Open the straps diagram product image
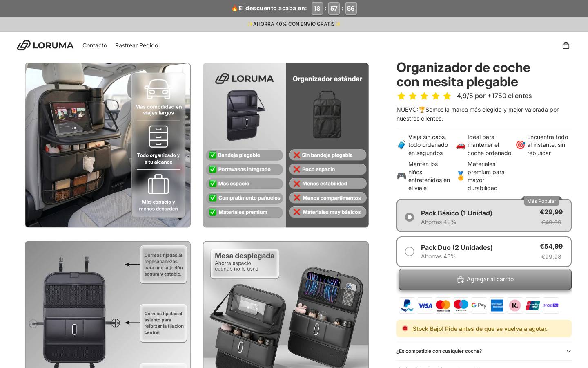 coord(108,305)
